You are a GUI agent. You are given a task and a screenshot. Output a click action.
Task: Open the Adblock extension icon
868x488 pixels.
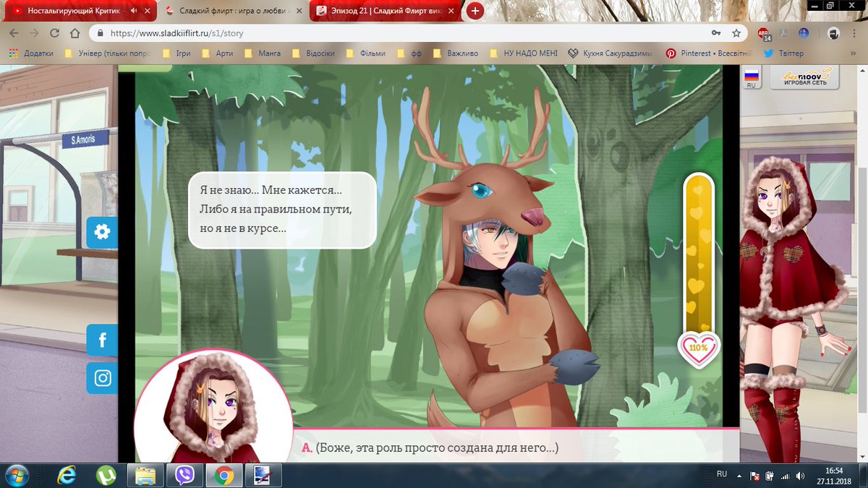pyautogui.click(x=763, y=33)
